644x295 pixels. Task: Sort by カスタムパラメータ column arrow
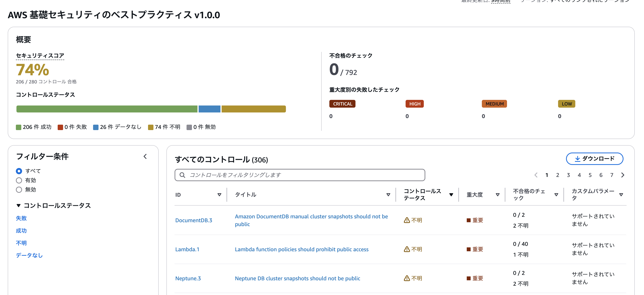tap(621, 195)
